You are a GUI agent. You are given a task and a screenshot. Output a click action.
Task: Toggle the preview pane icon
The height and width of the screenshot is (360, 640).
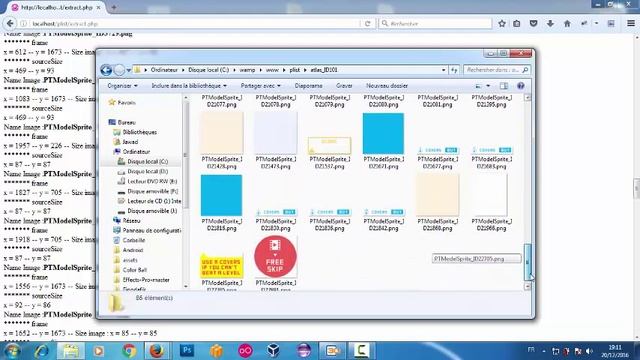pos(504,86)
